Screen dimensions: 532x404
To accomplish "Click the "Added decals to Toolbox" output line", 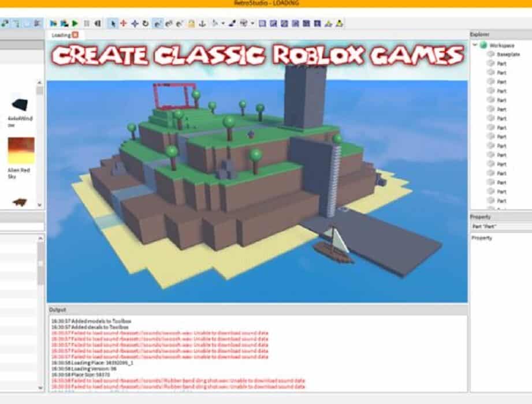I will pyautogui.click(x=90, y=327).
